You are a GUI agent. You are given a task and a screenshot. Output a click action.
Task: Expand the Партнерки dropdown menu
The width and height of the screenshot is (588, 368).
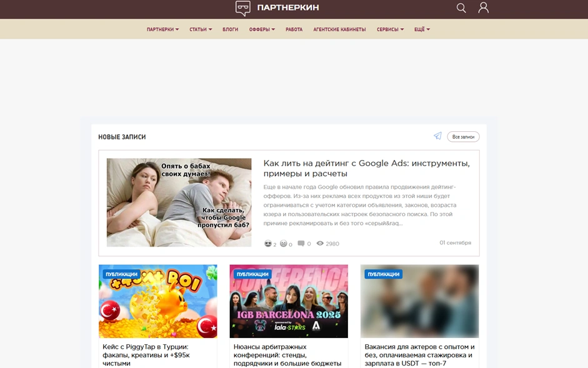(x=162, y=29)
